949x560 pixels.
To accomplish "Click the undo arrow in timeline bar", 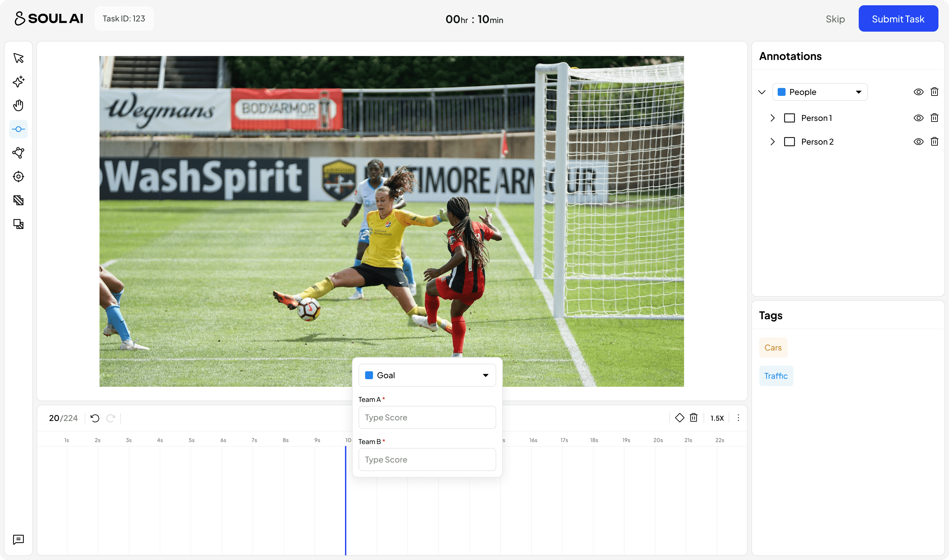I will pyautogui.click(x=95, y=418).
